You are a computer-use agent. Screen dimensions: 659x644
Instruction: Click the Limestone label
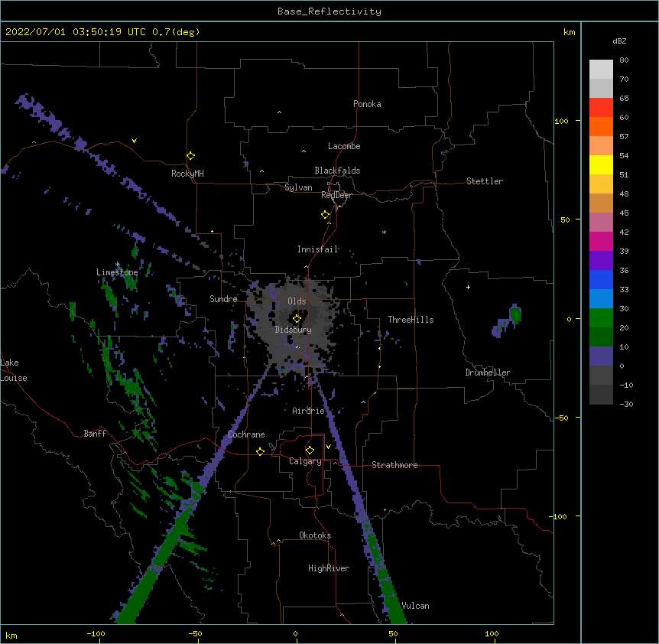[117, 272]
